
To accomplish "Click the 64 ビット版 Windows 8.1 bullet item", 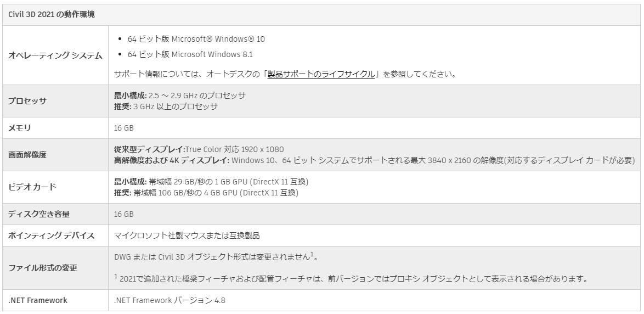I will coord(190,54).
